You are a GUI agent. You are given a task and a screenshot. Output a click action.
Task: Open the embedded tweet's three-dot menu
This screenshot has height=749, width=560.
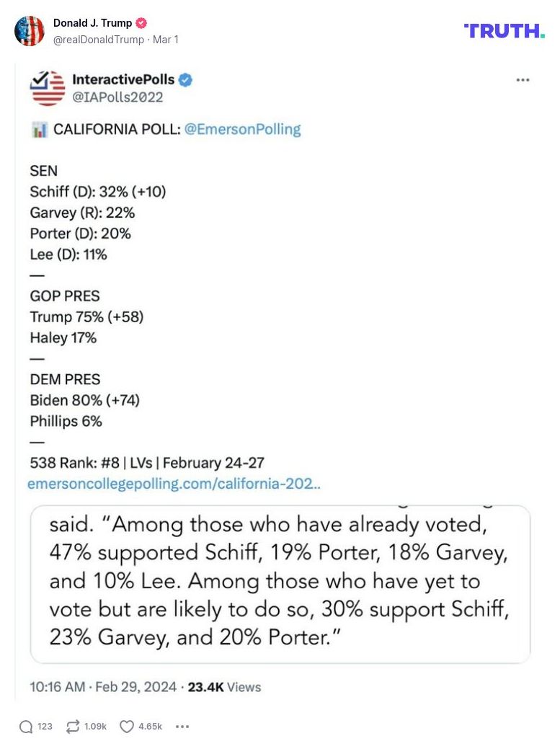pyautogui.click(x=523, y=80)
